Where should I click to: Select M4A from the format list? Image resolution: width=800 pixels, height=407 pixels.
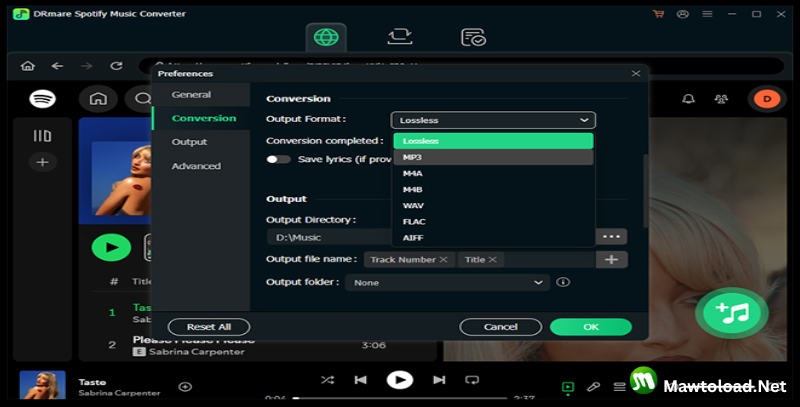(x=493, y=173)
